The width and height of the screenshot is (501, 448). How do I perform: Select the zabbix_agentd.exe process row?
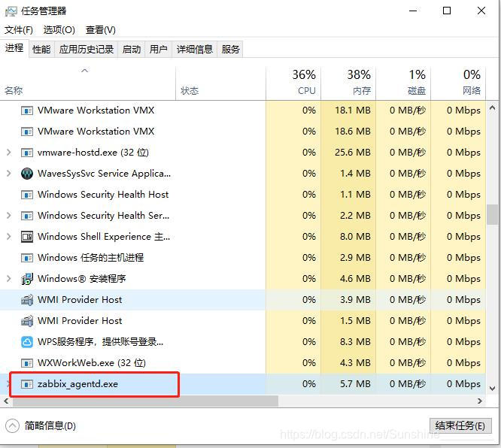point(243,384)
